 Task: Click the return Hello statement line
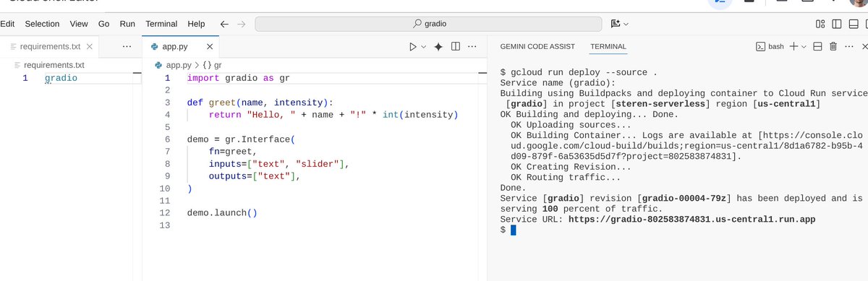333,115
